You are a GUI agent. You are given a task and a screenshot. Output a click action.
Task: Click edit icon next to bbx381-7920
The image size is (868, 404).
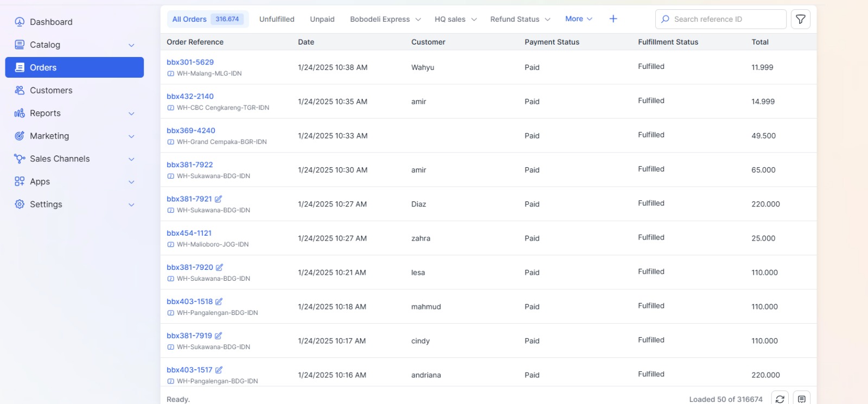click(x=219, y=267)
